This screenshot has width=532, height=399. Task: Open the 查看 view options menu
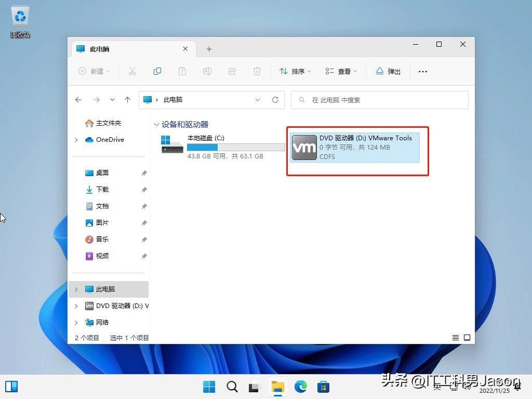click(341, 71)
